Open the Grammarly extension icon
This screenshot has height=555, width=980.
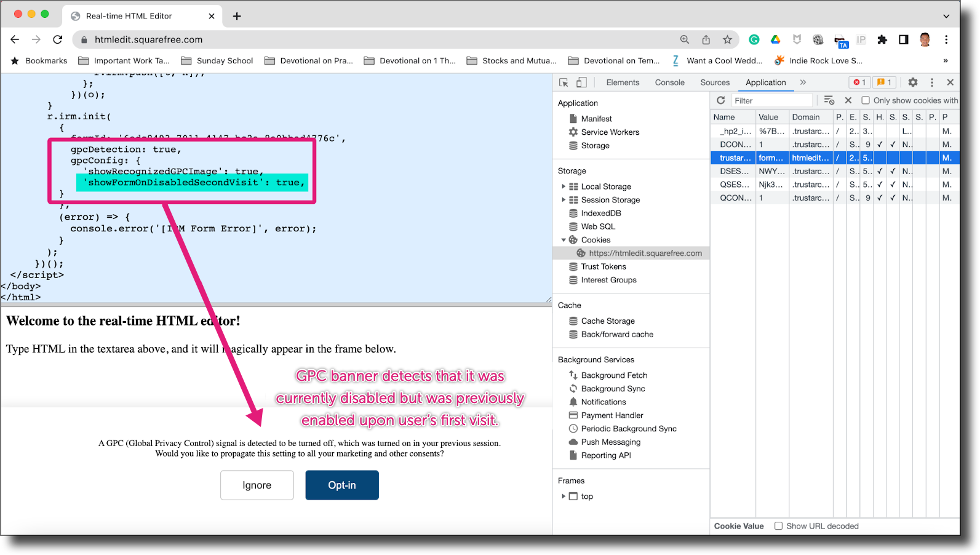754,39
